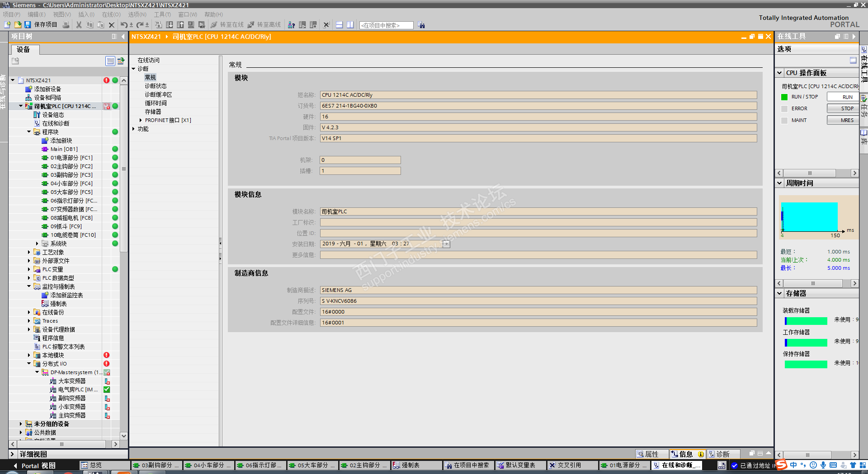
Task: Open the 在线(O) menu
Action: [x=111, y=14]
